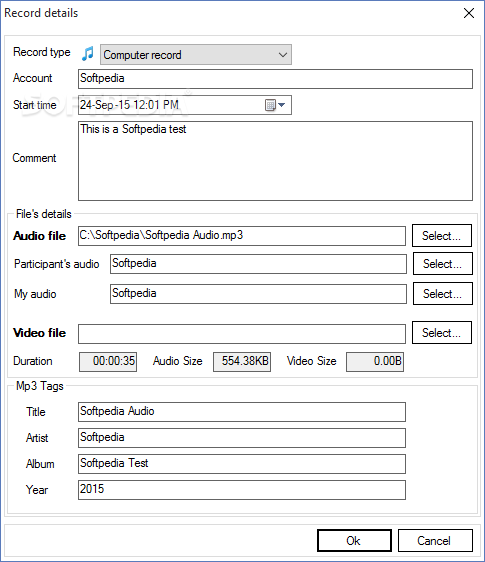The width and height of the screenshot is (485, 562).
Task: Click the Record type label
Action: [x=42, y=52]
